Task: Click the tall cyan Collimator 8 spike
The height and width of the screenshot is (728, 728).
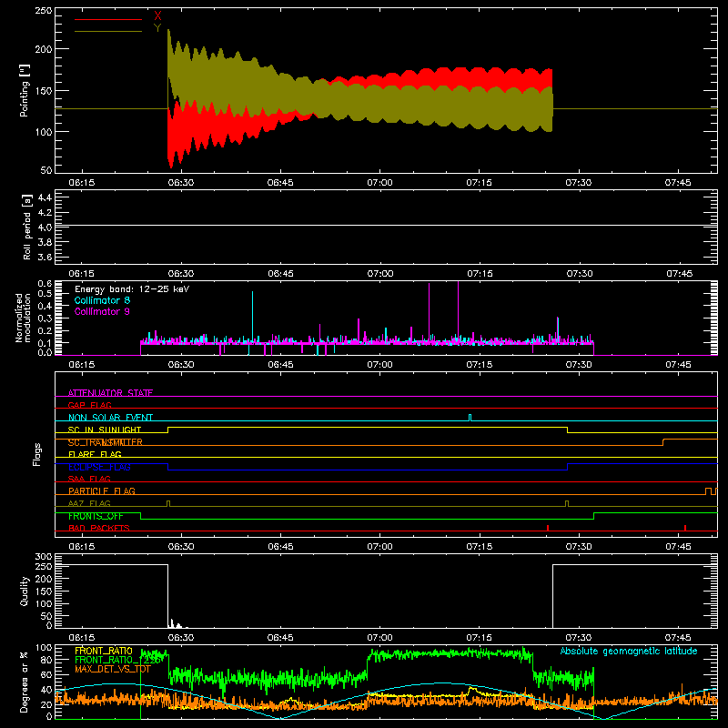Action: 253,317
